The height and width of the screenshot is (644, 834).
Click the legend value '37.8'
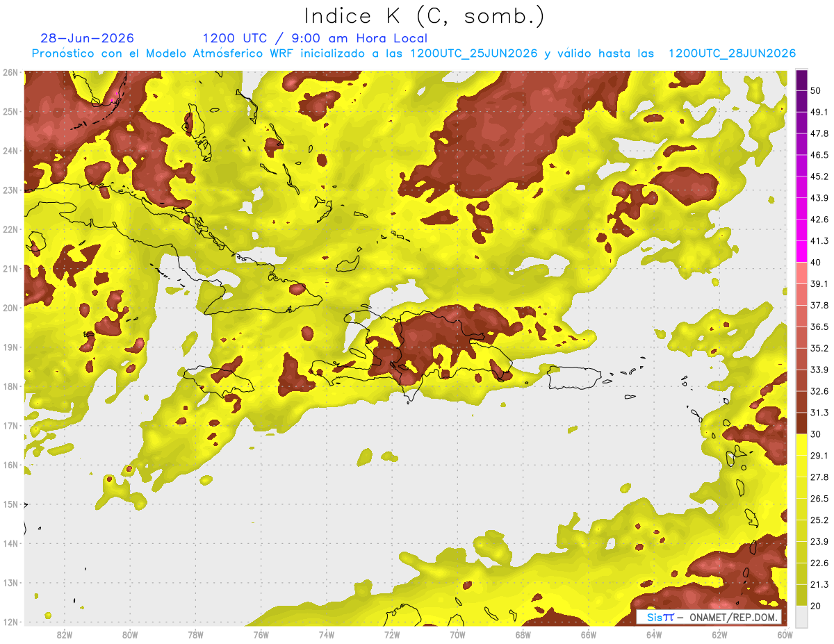(x=819, y=305)
